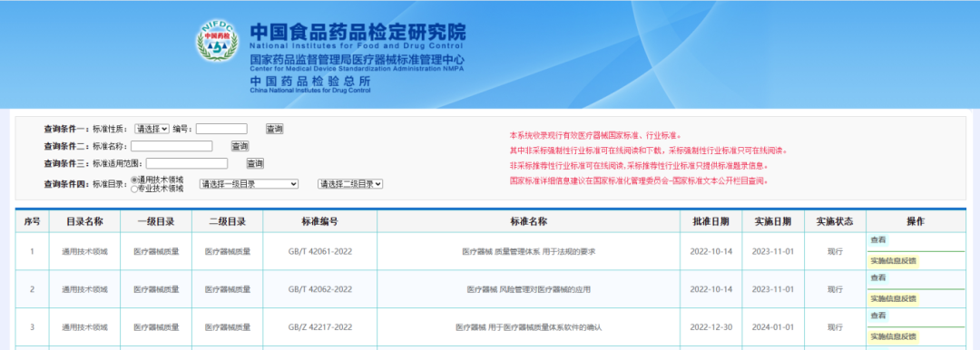Click 实施信息反馈 for GB/Z 42217-2022
The width and height of the screenshot is (980, 350).
893,336
